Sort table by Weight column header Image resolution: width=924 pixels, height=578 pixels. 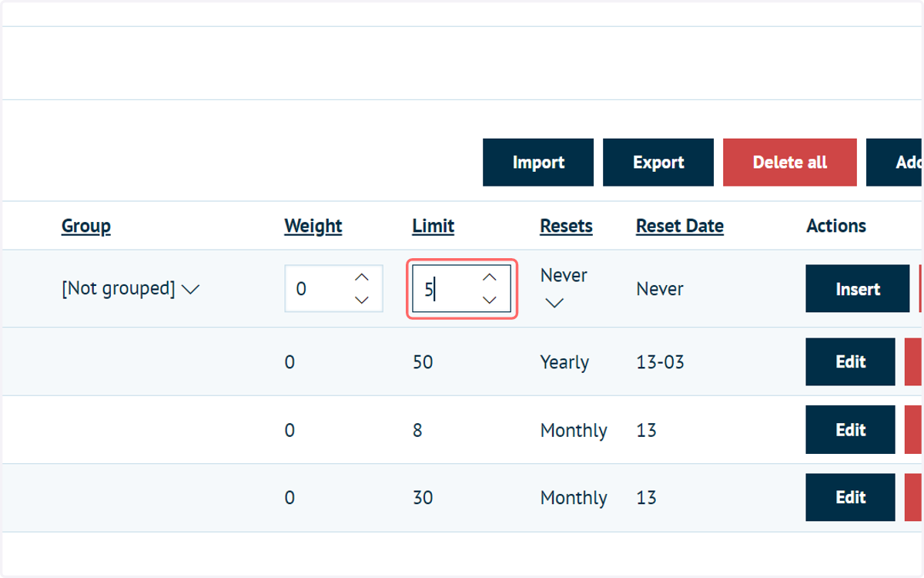pyautogui.click(x=313, y=226)
